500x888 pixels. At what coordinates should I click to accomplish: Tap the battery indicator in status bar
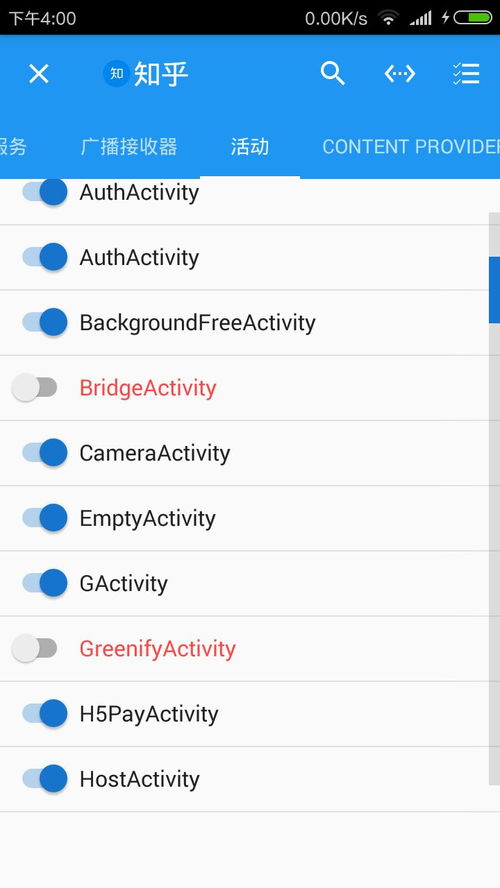(x=472, y=18)
